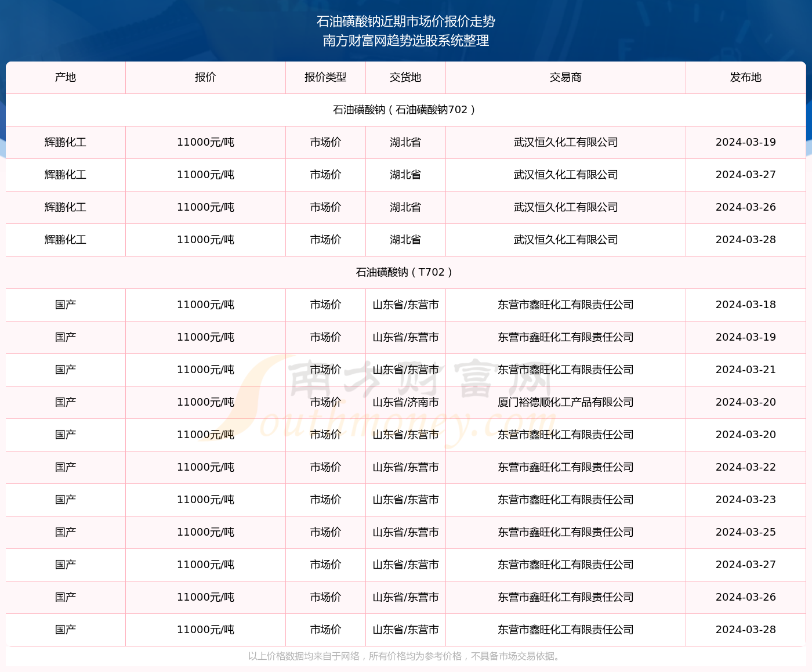Click date cell 2024-03-18 in 国产 row
This screenshot has width=812, height=672.
pyautogui.click(x=746, y=305)
